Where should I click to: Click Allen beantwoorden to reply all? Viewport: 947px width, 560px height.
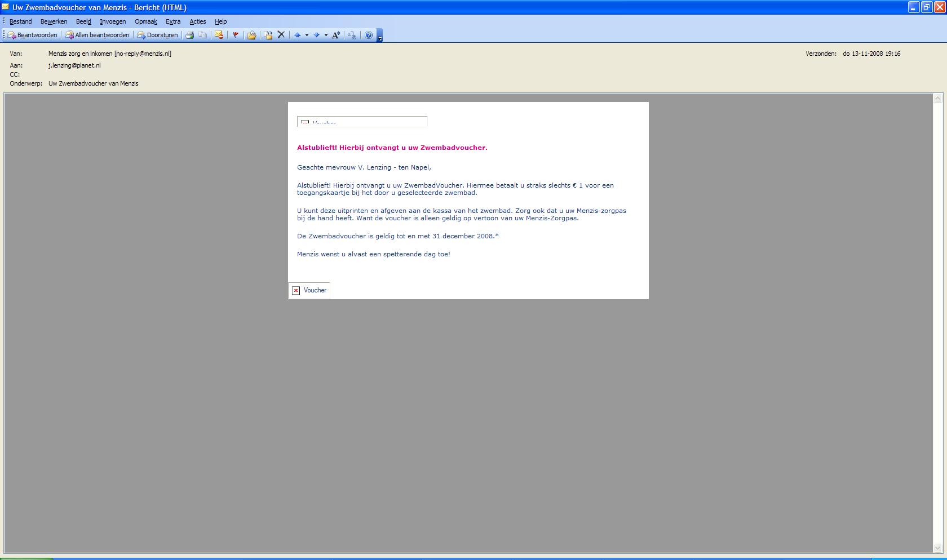[x=97, y=35]
